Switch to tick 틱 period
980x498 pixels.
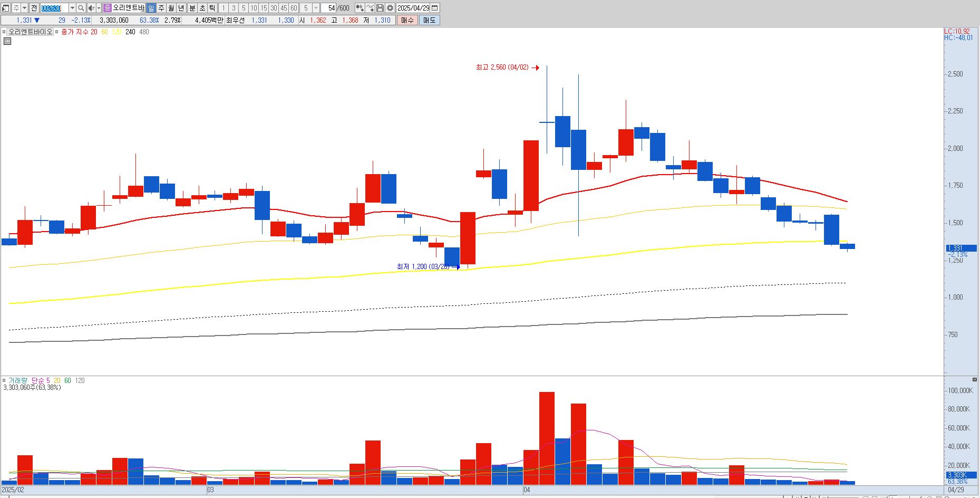point(212,8)
